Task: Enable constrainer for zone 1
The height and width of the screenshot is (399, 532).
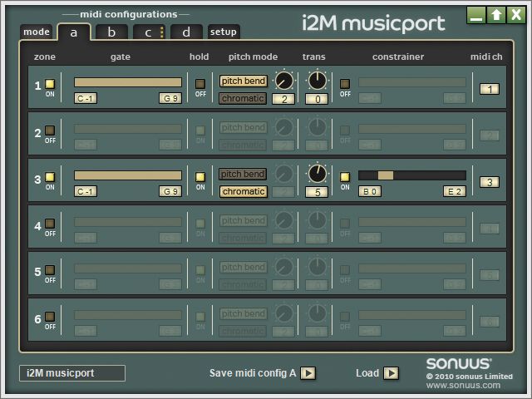Action: (345, 84)
